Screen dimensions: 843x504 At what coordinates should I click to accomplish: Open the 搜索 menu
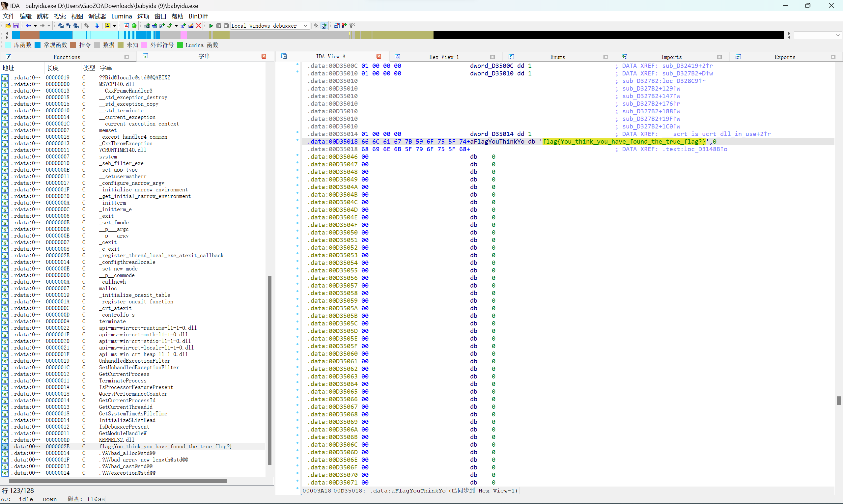pos(60,16)
